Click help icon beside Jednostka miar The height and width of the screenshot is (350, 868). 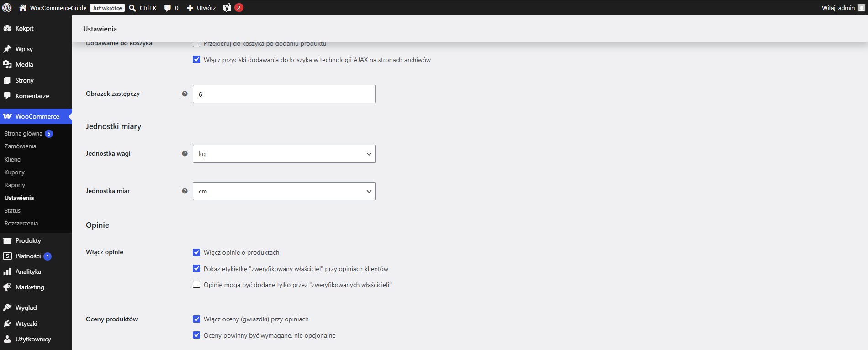(x=185, y=191)
